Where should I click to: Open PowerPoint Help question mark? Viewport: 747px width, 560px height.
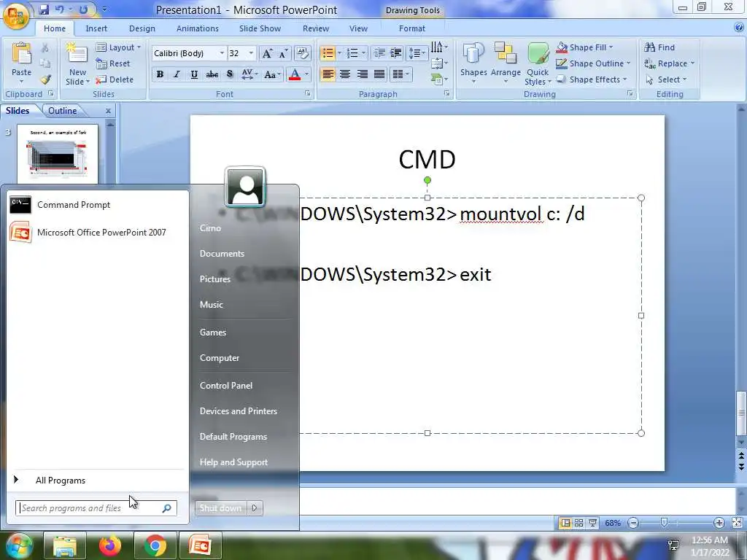coord(739,28)
